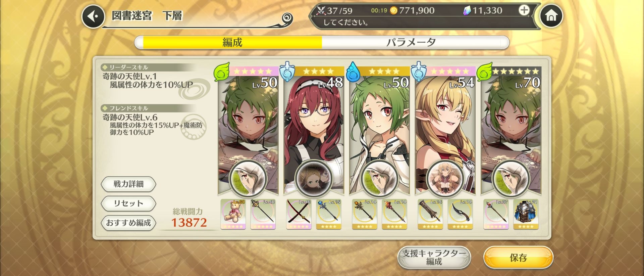Viewport: 644px width, 276px height.
Task: Tap the blue-gem staff weapon Lv.15
Action: point(329,214)
